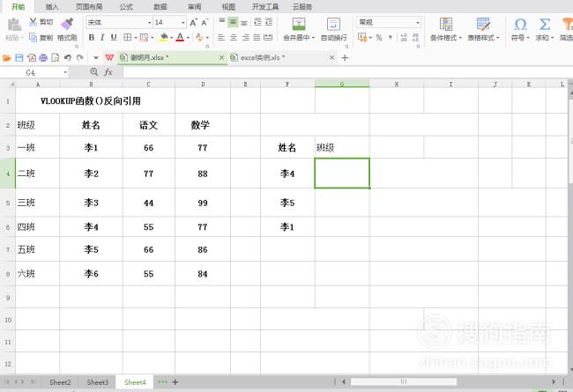
Task: Click the magnifier icon beside fx
Action: [94, 72]
